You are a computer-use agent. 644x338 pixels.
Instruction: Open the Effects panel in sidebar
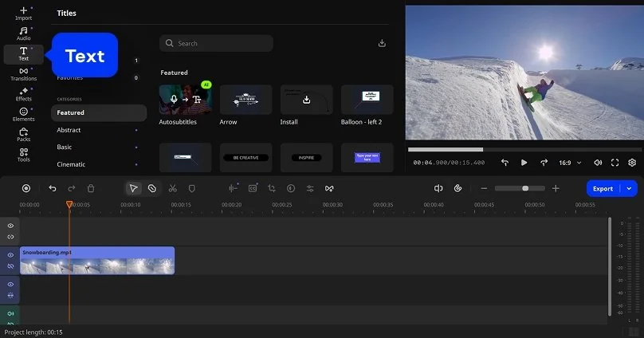[x=23, y=94]
